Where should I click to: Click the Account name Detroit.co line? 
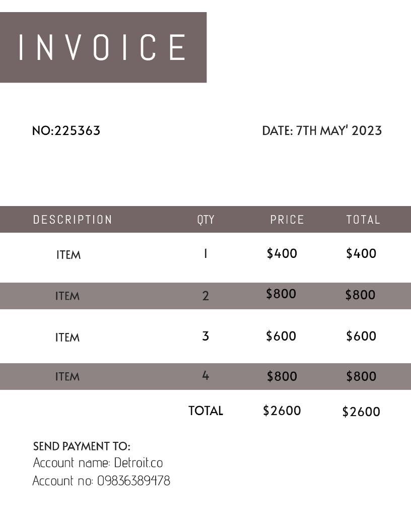98,463
